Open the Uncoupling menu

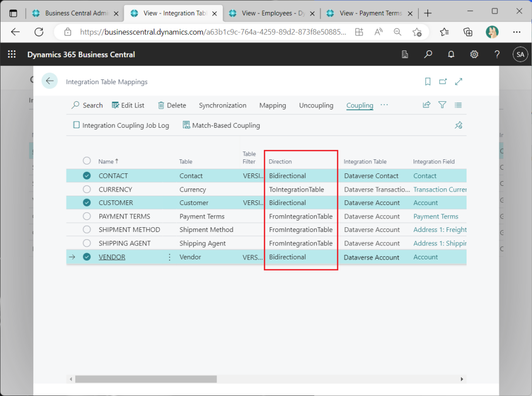(x=316, y=105)
